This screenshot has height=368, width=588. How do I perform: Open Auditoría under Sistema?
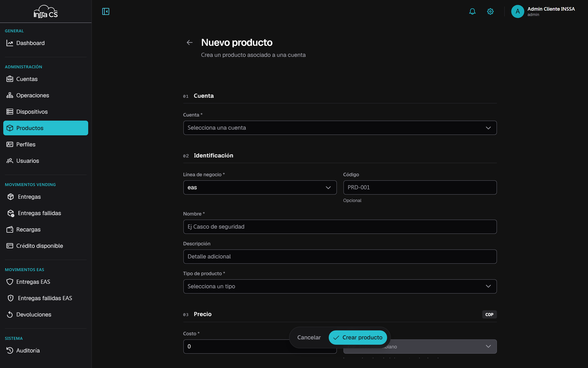click(46, 350)
